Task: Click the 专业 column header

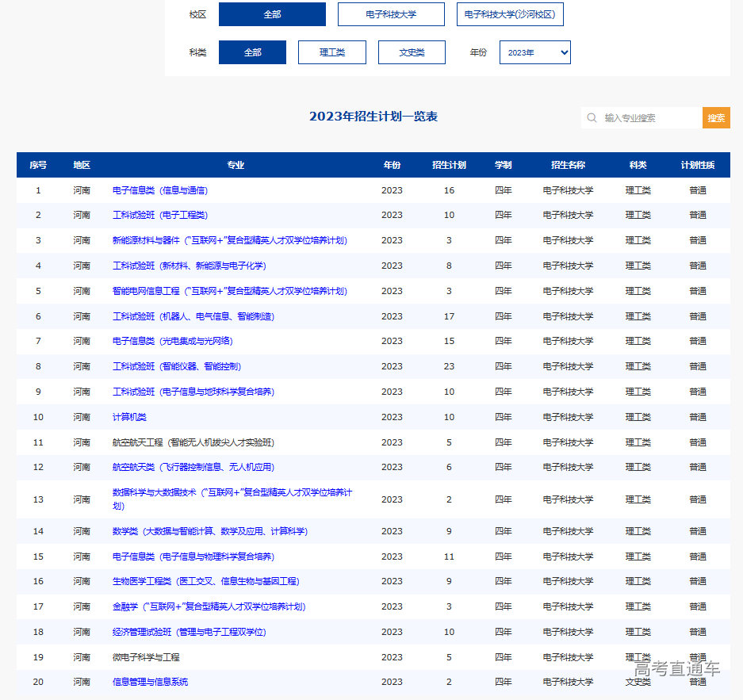Action: pyautogui.click(x=236, y=165)
